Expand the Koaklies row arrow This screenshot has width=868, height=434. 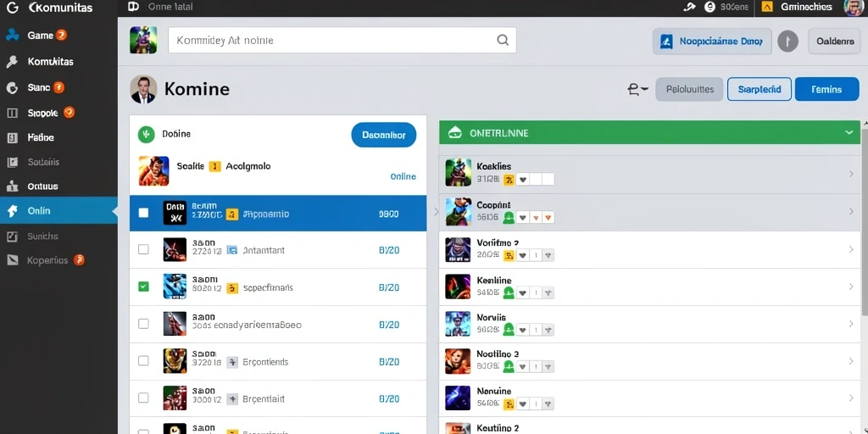851,174
